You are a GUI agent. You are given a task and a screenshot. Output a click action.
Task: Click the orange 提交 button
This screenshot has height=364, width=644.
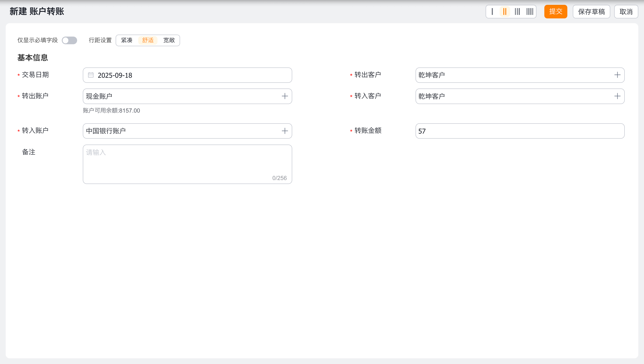(x=556, y=12)
